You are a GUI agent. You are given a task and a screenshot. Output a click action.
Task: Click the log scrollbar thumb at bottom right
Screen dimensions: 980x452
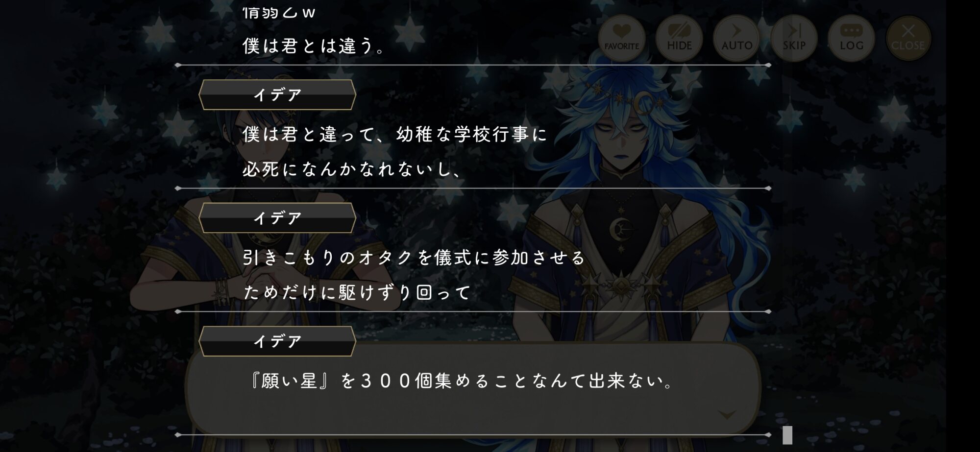tap(787, 435)
